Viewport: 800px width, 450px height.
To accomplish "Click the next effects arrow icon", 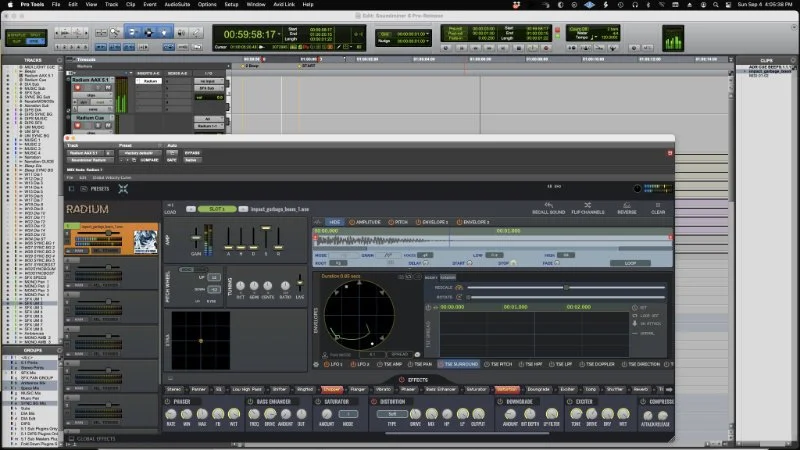I will [x=669, y=389].
